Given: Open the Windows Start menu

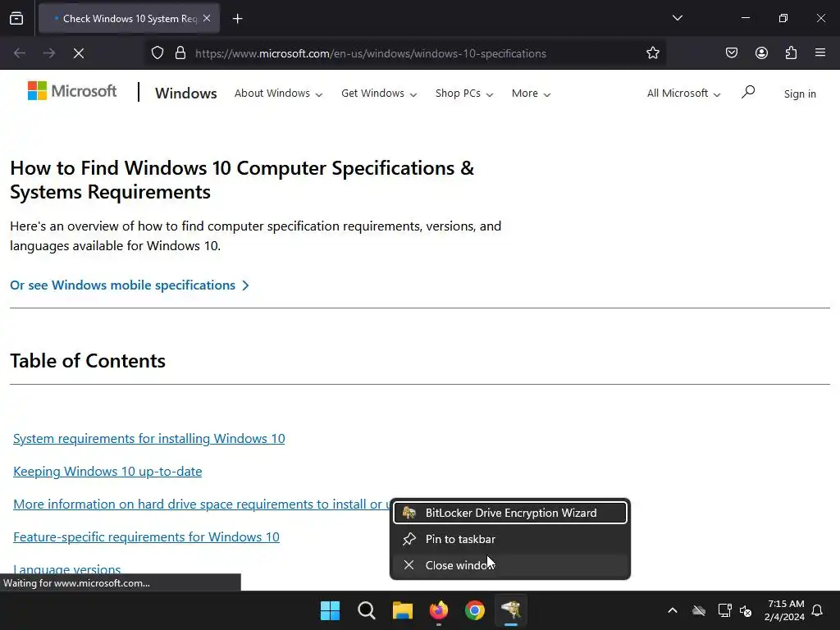Looking at the screenshot, I should tap(330, 610).
